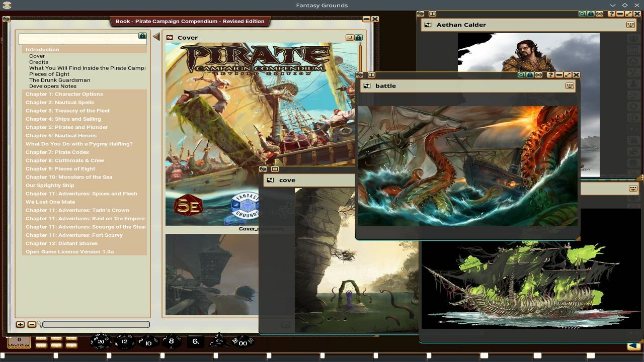The height and width of the screenshot is (362, 644).
Task: Roll the percentile 00 die
Action: pos(243,343)
